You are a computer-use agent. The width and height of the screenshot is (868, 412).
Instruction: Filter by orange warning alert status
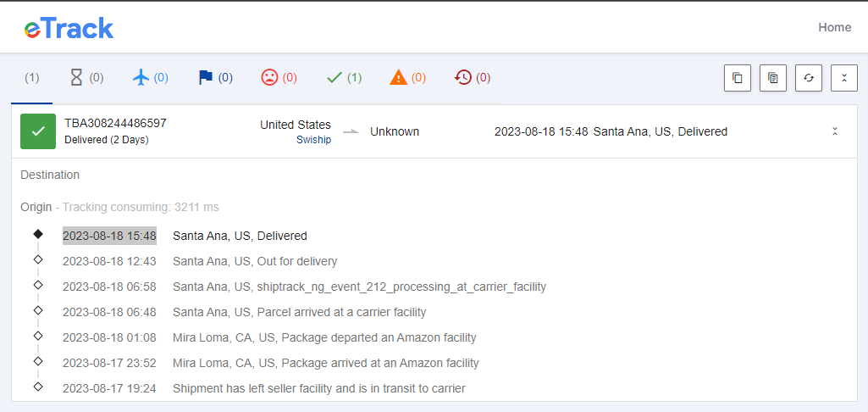(408, 78)
